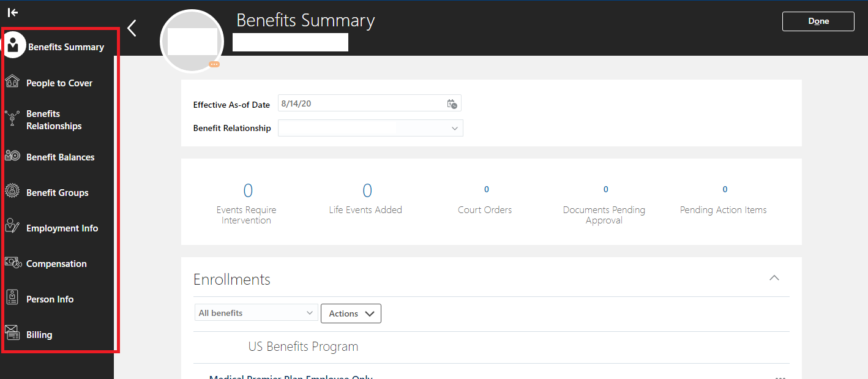The image size is (868, 379).
Task: Collapse the Enrollments section chevron
Action: coord(774,278)
